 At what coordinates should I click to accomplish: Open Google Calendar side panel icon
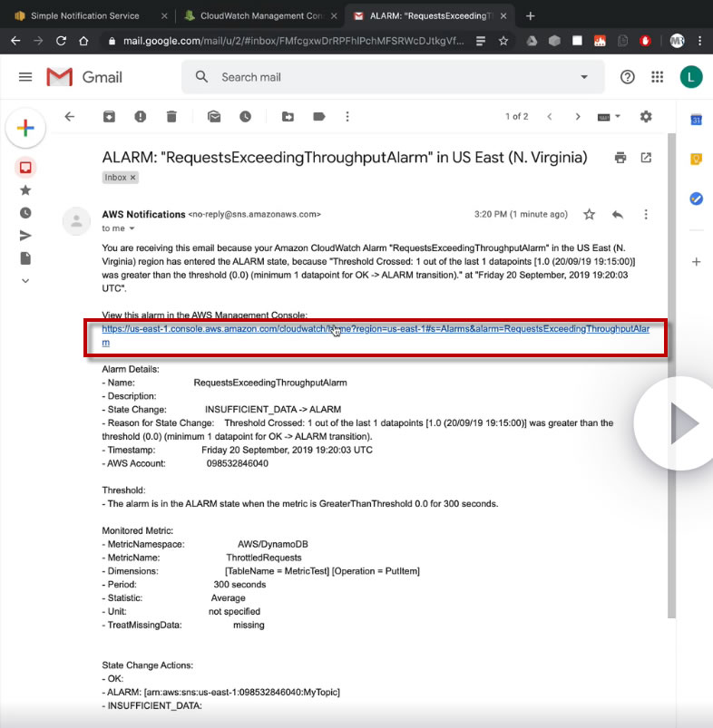coord(696,120)
